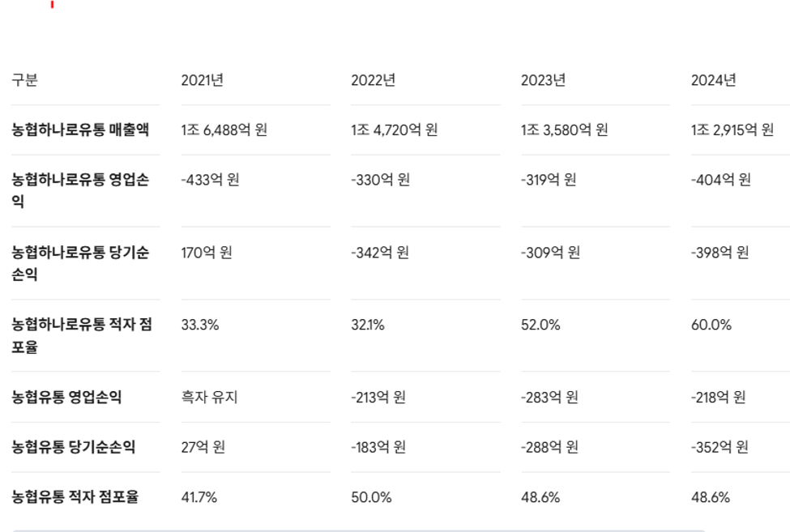Click the 41.7% cell in 2021년

pos(199,497)
